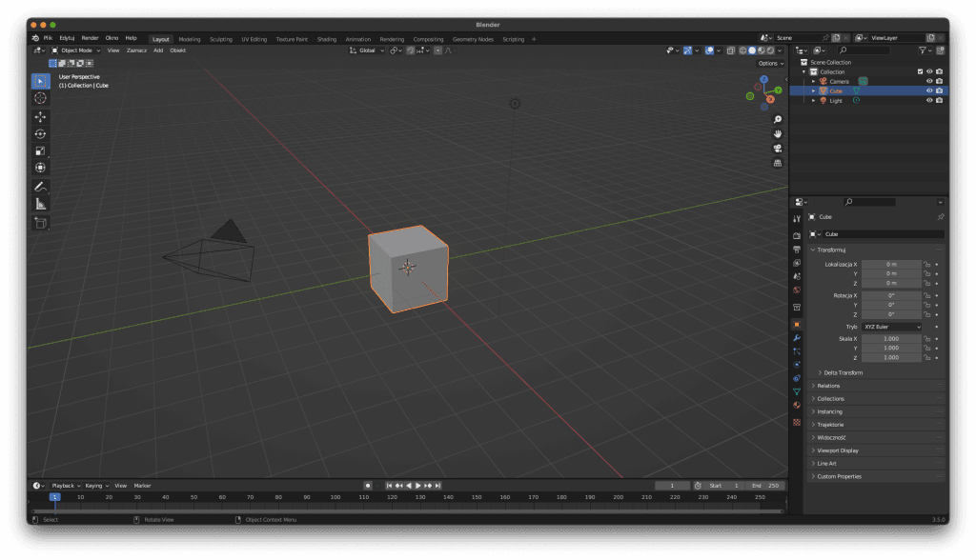The width and height of the screenshot is (976, 560).
Task: Open the Object Mode dropdown
Action: tap(77, 50)
